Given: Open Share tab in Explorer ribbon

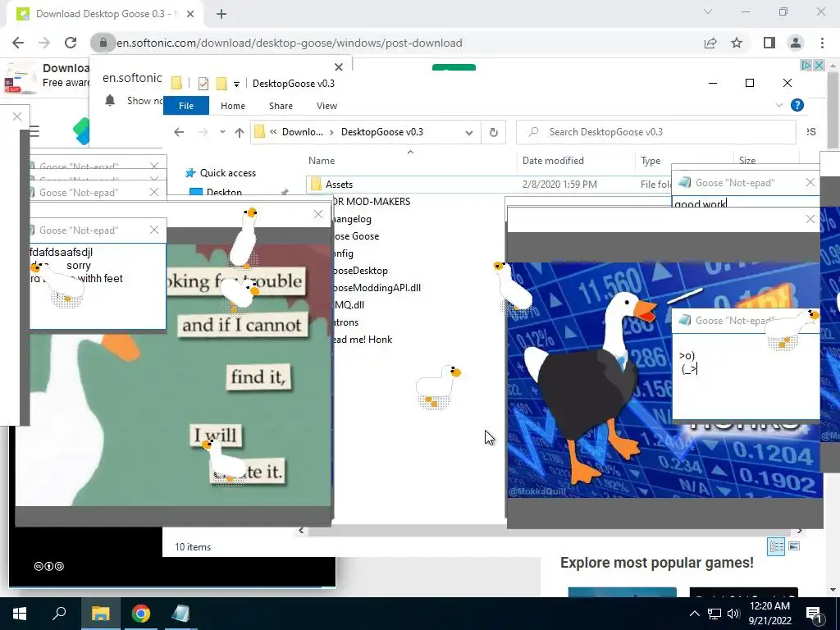Looking at the screenshot, I should click(x=281, y=106).
